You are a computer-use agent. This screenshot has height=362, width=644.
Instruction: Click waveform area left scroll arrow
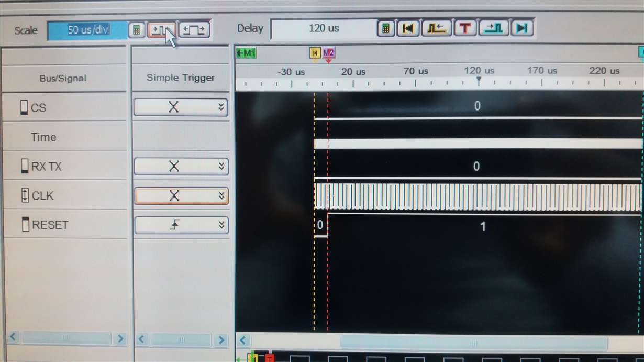[x=243, y=341]
